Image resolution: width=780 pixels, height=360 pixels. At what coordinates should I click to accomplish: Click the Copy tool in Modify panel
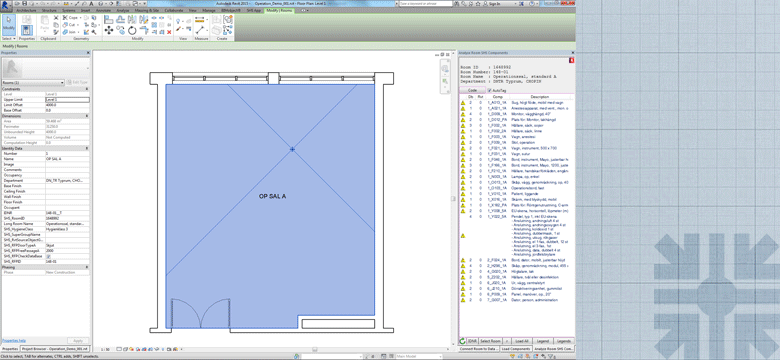pyautogui.click(x=120, y=30)
